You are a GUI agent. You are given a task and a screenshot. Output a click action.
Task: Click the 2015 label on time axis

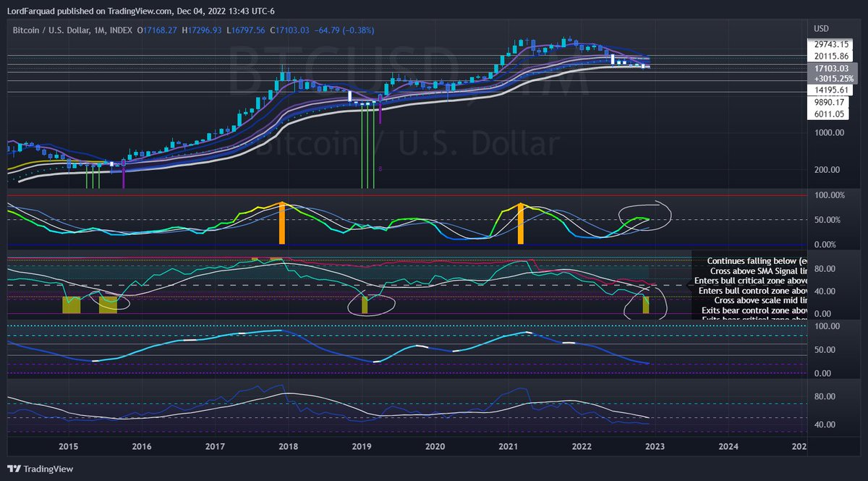pos(68,446)
